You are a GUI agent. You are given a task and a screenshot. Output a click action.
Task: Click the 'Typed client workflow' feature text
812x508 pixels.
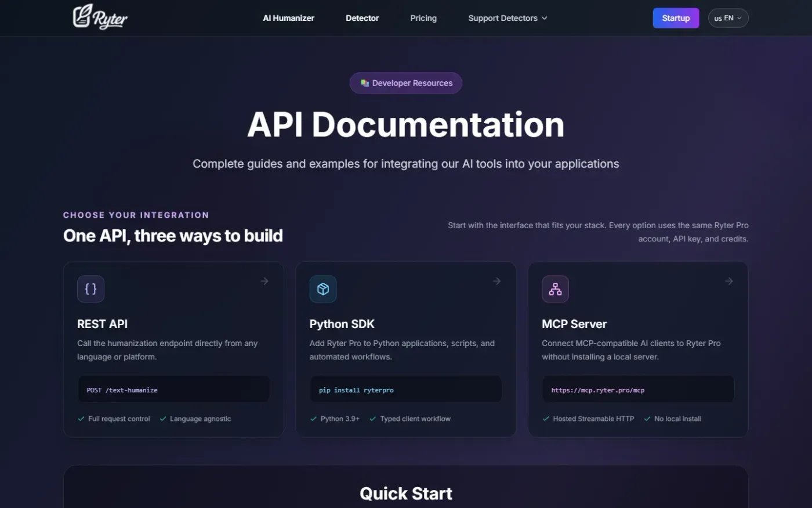tap(415, 419)
